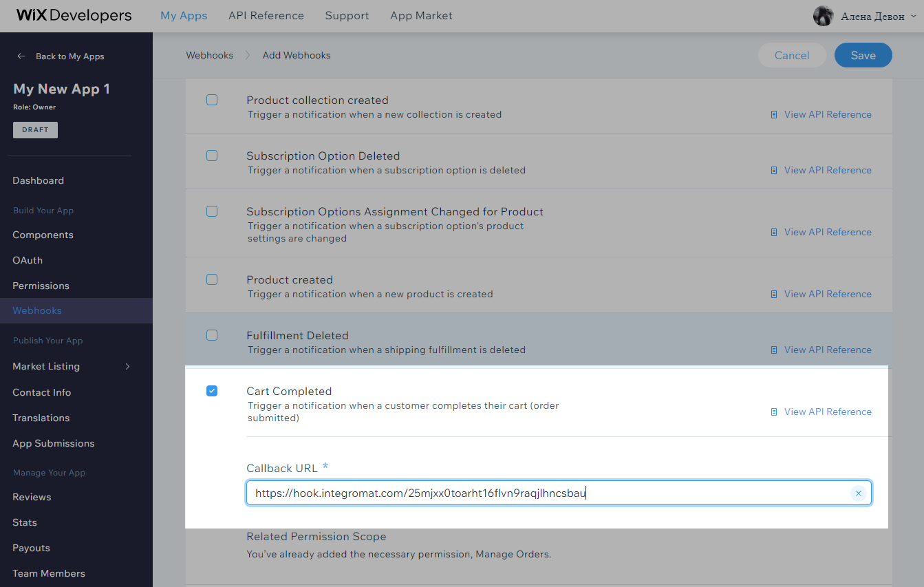Click Webhooks in the breadcrumb

(209, 55)
